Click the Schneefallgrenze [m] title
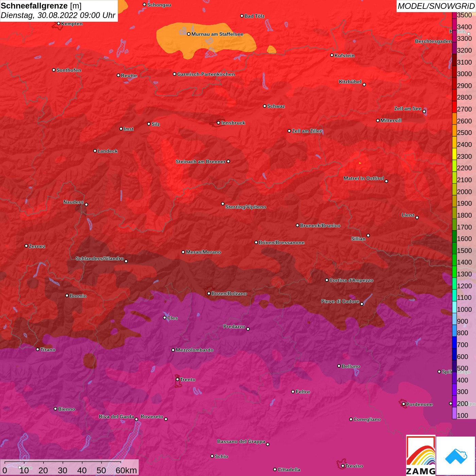The image size is (476, 476). [41, 6]
